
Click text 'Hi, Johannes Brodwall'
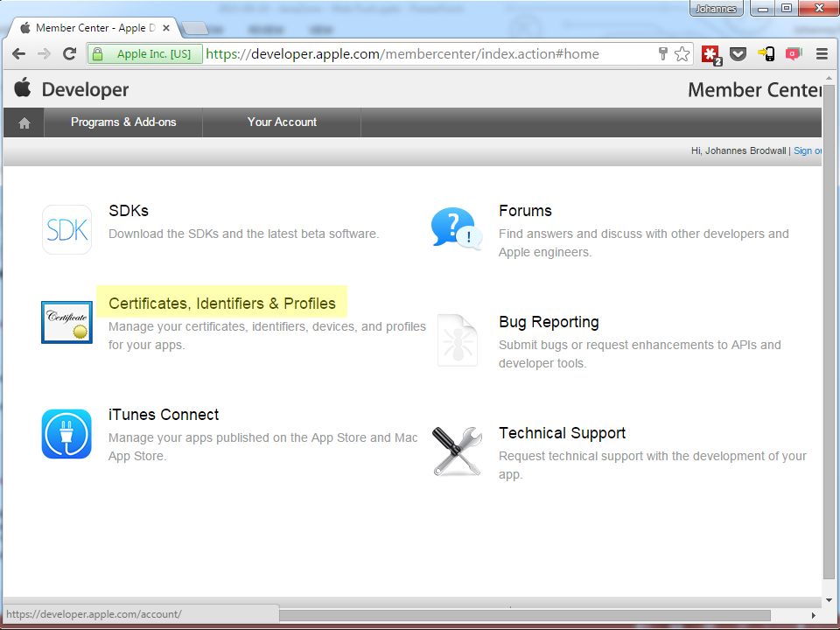coord(738,150)
